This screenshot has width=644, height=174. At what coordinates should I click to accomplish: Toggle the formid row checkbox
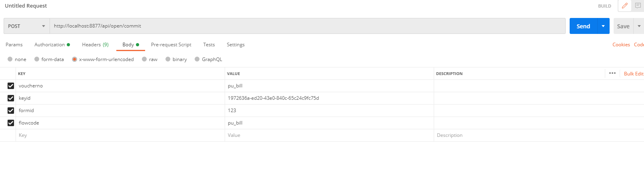coord(11,111)
